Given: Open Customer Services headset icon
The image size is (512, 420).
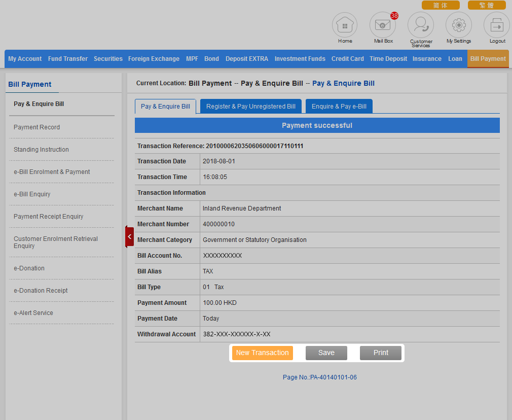Looking at the screenshot, I should (421, 25).
